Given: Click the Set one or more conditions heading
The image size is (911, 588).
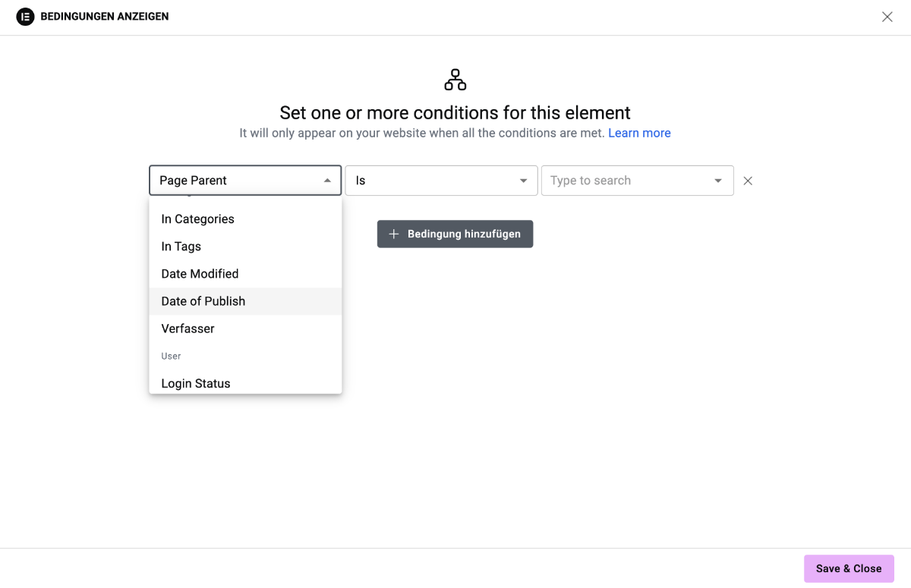Looking at the screenshot, I should pyautogui.click(x=455, y=112).
